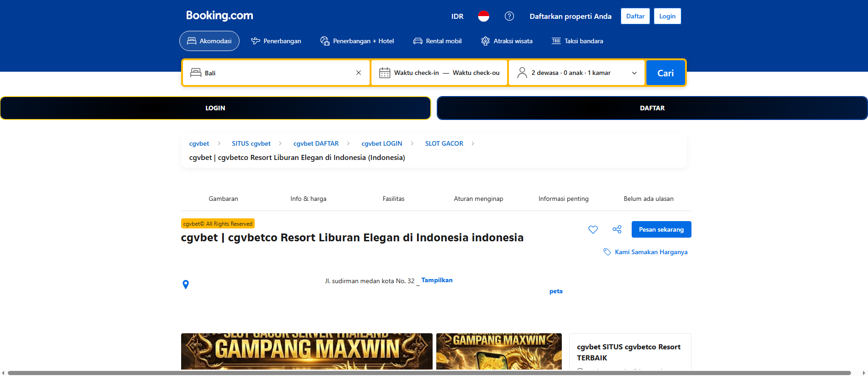Click the blue Cari search button

click(665, 73)
